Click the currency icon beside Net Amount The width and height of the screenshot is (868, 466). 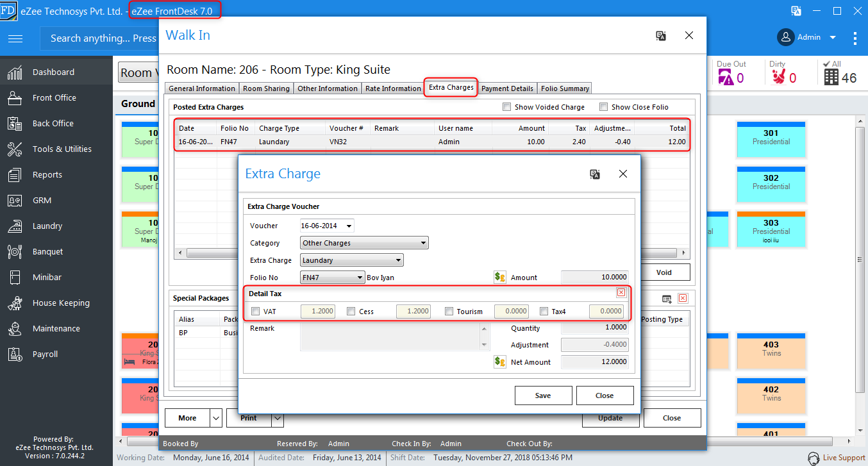tap(500, 362)
